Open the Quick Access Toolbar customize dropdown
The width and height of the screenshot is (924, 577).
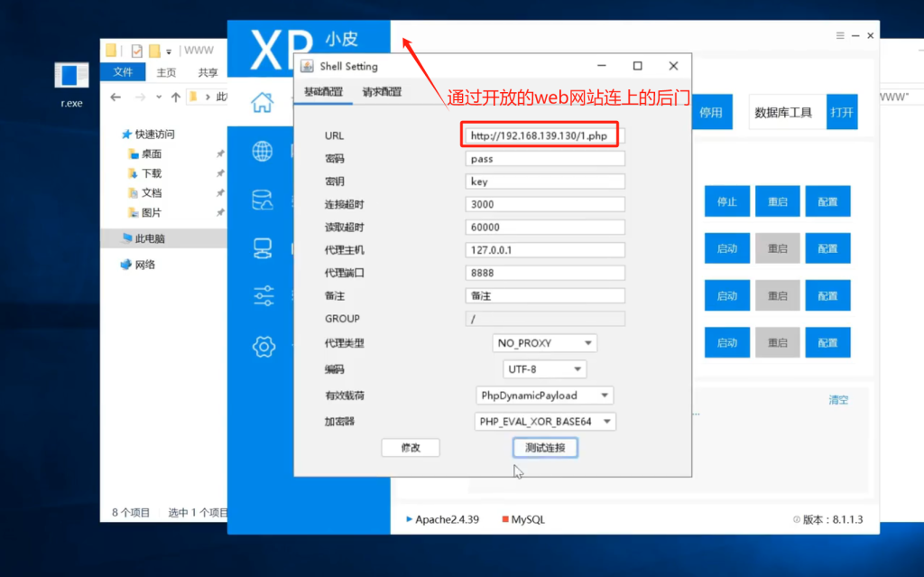pyautogui.click(x=169, y=51)
